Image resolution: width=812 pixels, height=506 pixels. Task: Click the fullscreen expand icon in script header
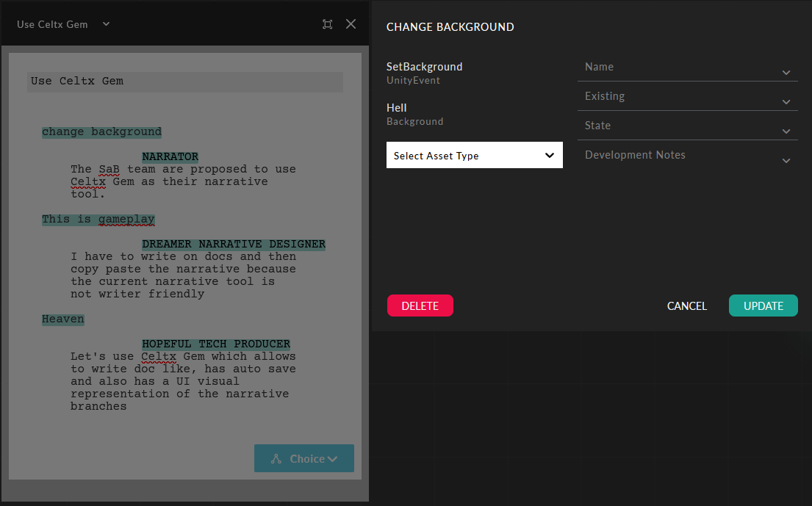click(x=327, y=24)
